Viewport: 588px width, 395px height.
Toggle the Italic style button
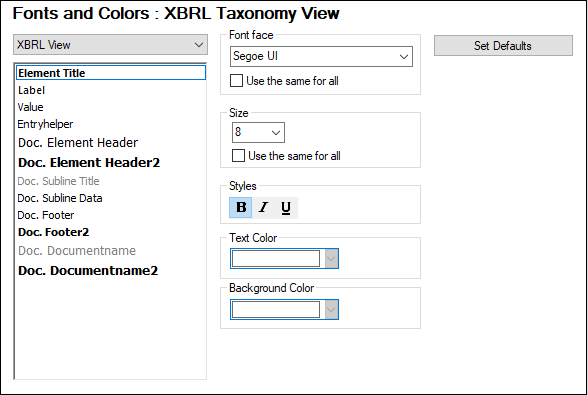point(264,207)
